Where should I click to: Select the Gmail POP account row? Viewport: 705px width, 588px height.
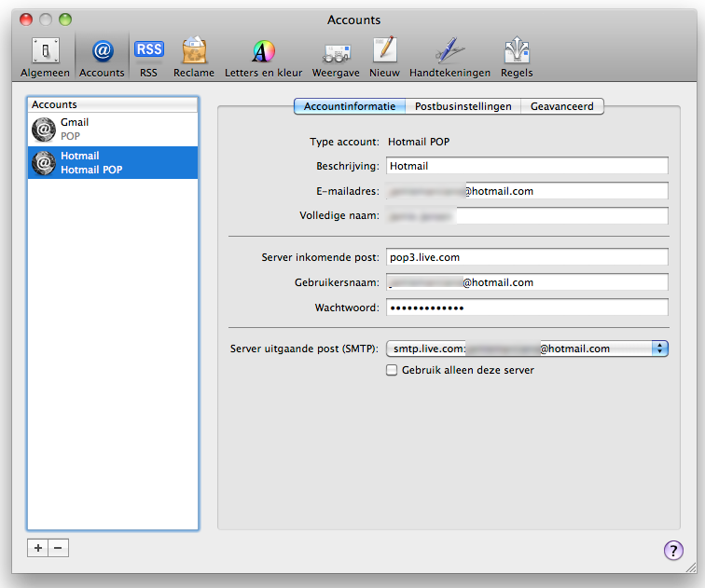click(113, 130)
